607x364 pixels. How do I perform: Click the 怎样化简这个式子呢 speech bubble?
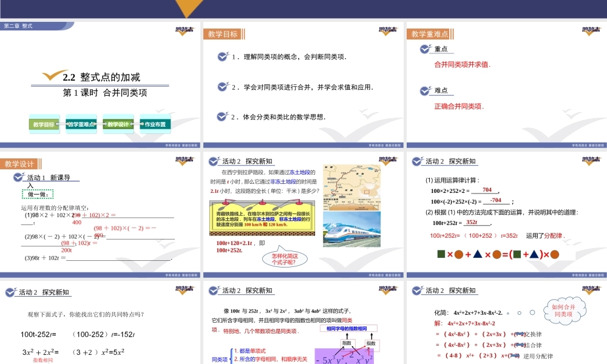click(x=286, y=259)
